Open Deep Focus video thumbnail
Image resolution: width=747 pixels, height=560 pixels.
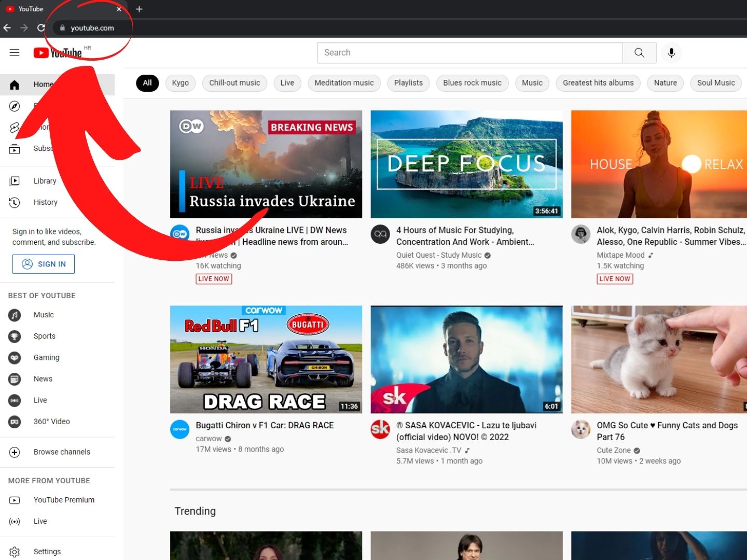tap(466, 164)
